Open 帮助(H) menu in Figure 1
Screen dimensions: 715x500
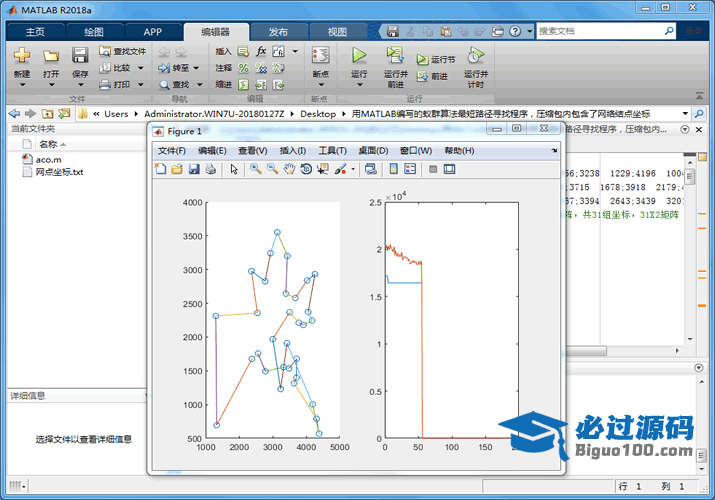click(459, 150)
